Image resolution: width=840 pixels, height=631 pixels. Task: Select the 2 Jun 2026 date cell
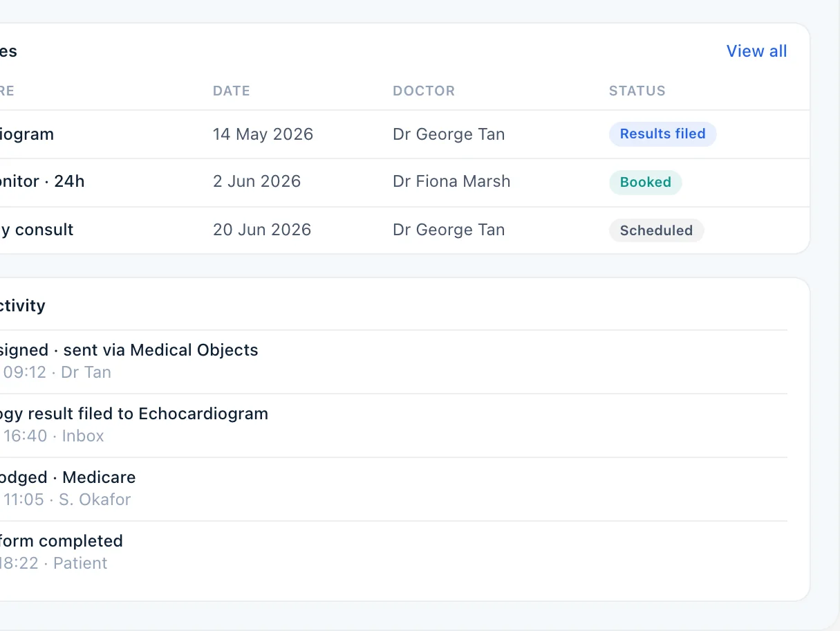256,181
